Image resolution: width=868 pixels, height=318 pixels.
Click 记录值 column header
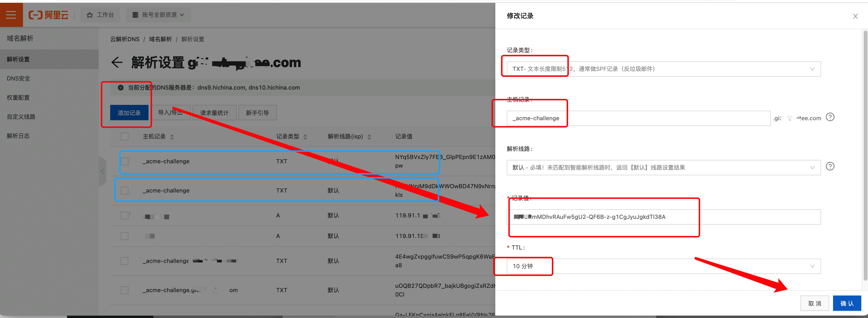[x=404, y=136]
